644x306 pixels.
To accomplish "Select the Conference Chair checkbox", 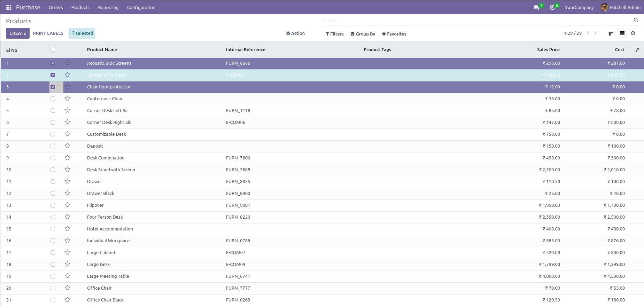I will 53,99.
